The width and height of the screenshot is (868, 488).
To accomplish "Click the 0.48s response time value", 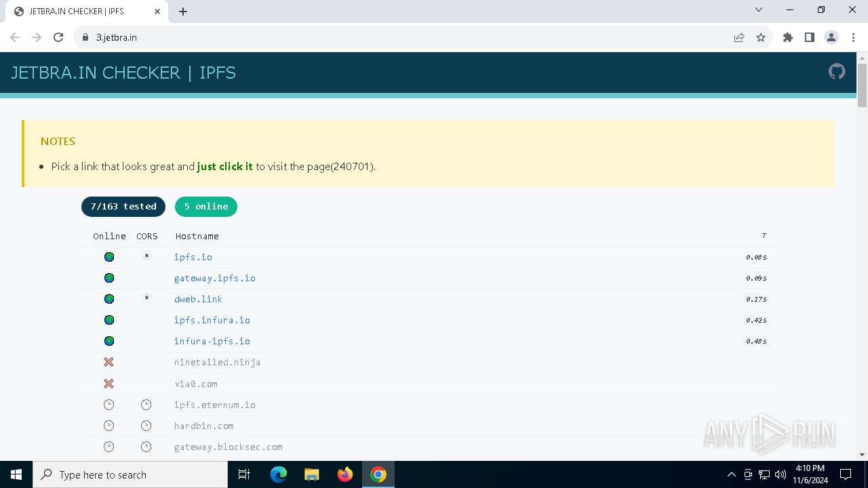I will [756, 341].
